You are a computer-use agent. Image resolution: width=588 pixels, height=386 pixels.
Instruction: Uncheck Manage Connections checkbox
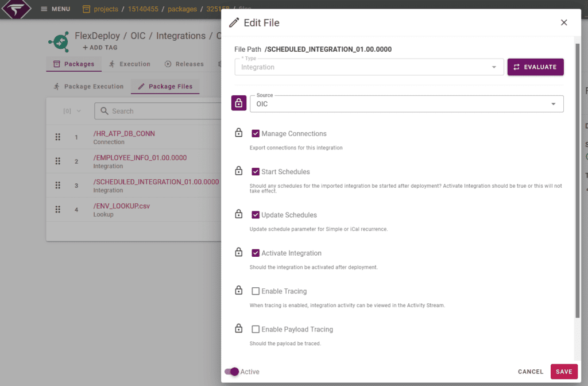click(x=256, y=133)
